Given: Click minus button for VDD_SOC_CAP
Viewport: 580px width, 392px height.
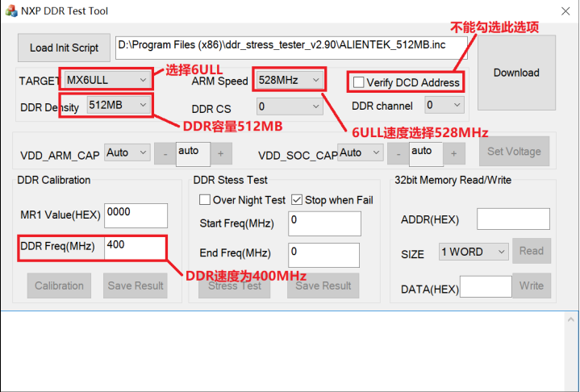Looking at the screenshot, I should click(398, 153).
